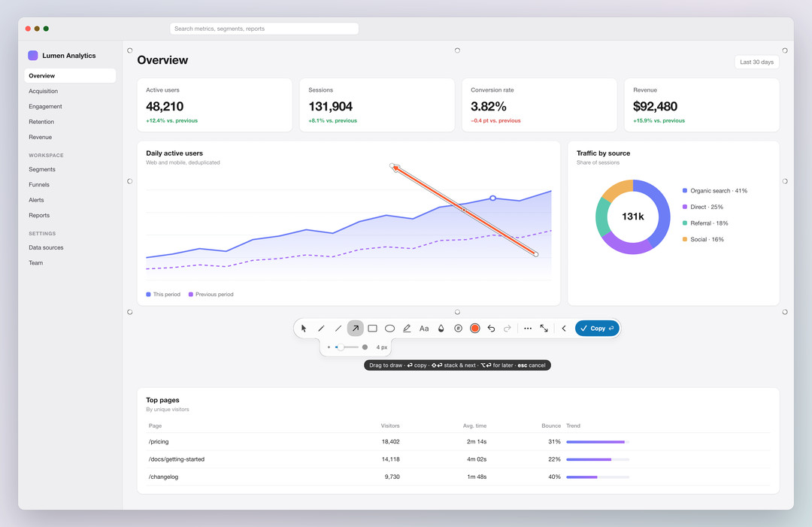Undo the last annotation
The image size is (812, 527).
point(492,329)
